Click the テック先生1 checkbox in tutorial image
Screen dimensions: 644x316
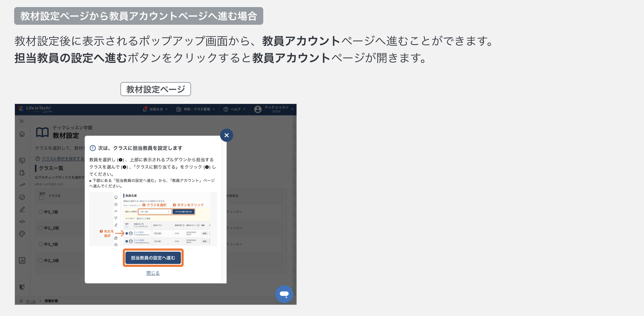[127, 233]
